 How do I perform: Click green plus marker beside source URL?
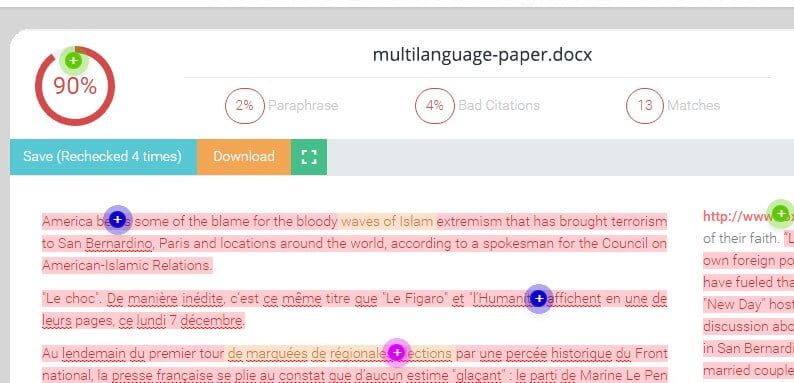click(780, 214)
